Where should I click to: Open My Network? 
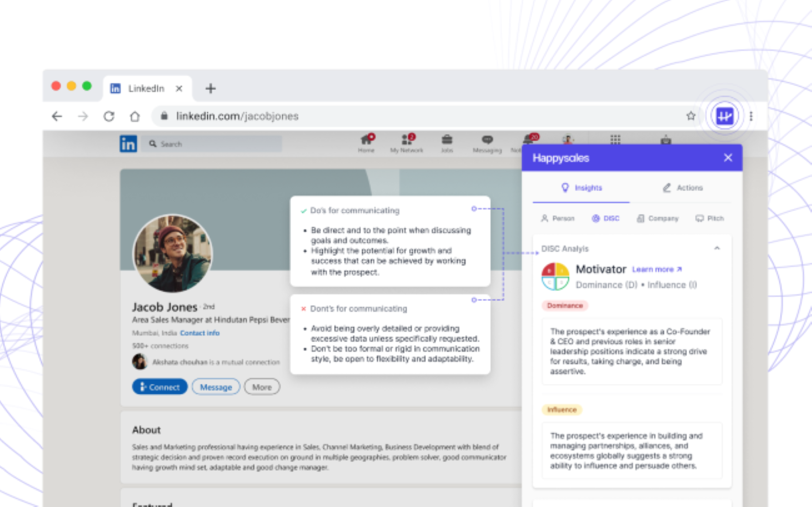(x=406, y=143)
